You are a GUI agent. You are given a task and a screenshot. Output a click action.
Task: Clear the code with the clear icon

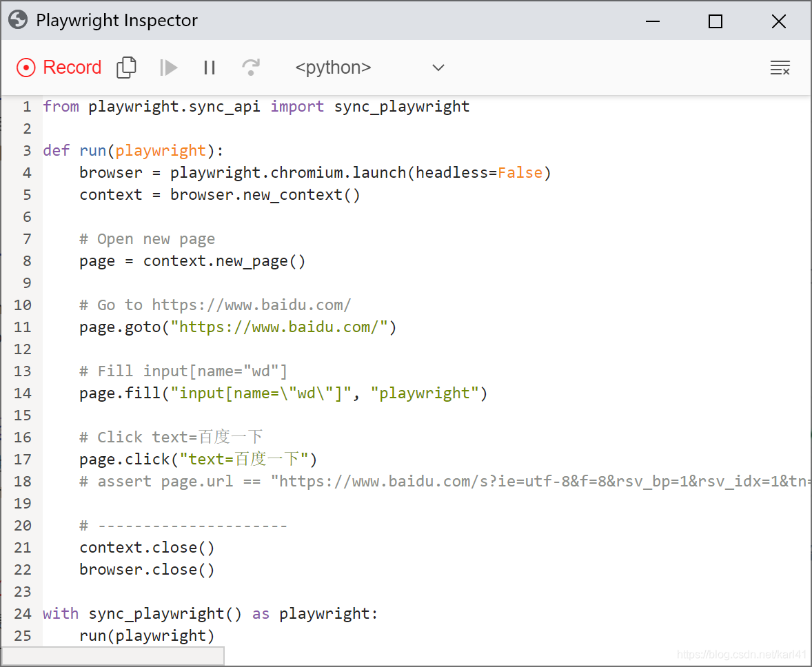click(x=780, y=68)
